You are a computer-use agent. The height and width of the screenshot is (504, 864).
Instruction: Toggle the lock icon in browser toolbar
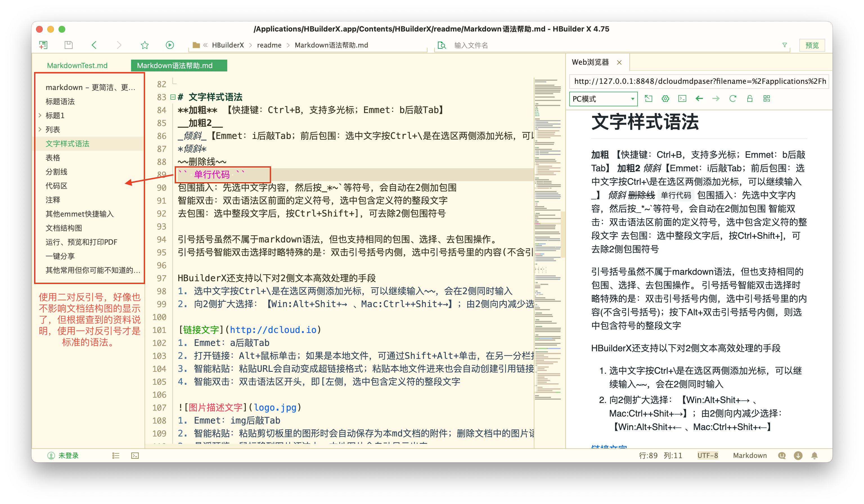[x=750, y=99]
